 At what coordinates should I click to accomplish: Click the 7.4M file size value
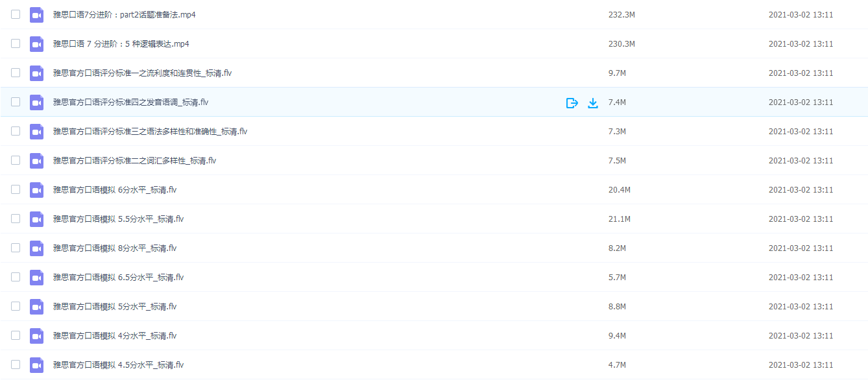617,102
